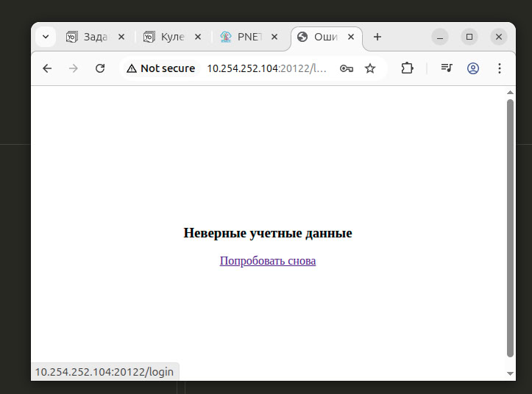Click the Попробовать снова link

[x=268, y=261]
